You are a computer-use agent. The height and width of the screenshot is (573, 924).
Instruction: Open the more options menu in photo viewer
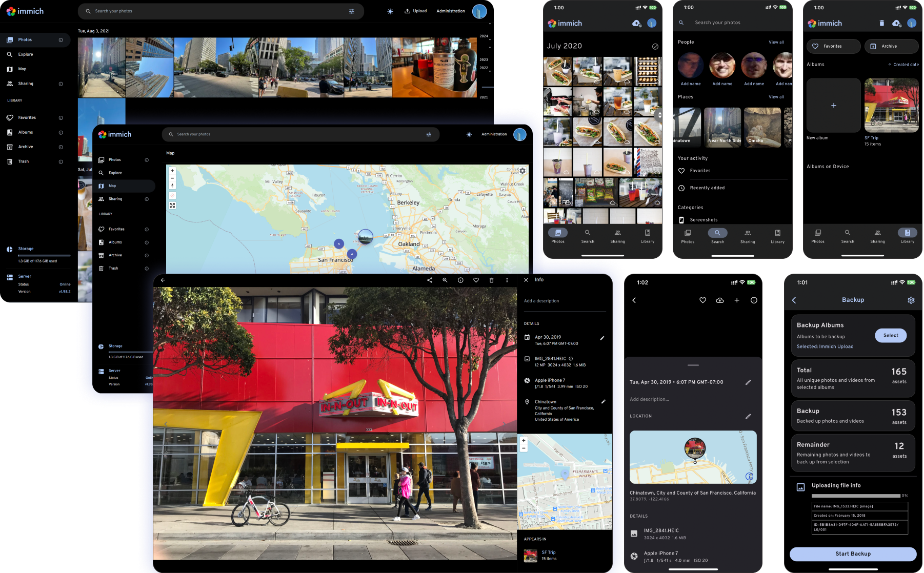tap(507, 280)
